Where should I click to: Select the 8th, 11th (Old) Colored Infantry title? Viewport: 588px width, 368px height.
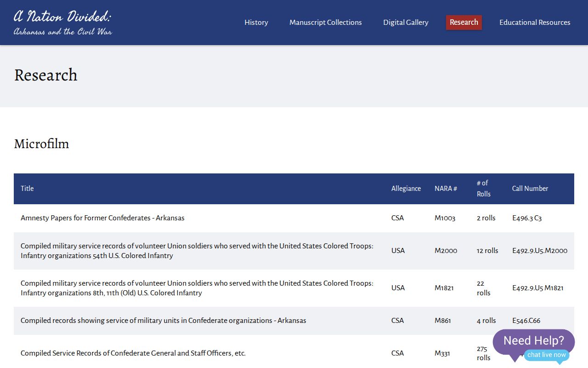(197, 288)
